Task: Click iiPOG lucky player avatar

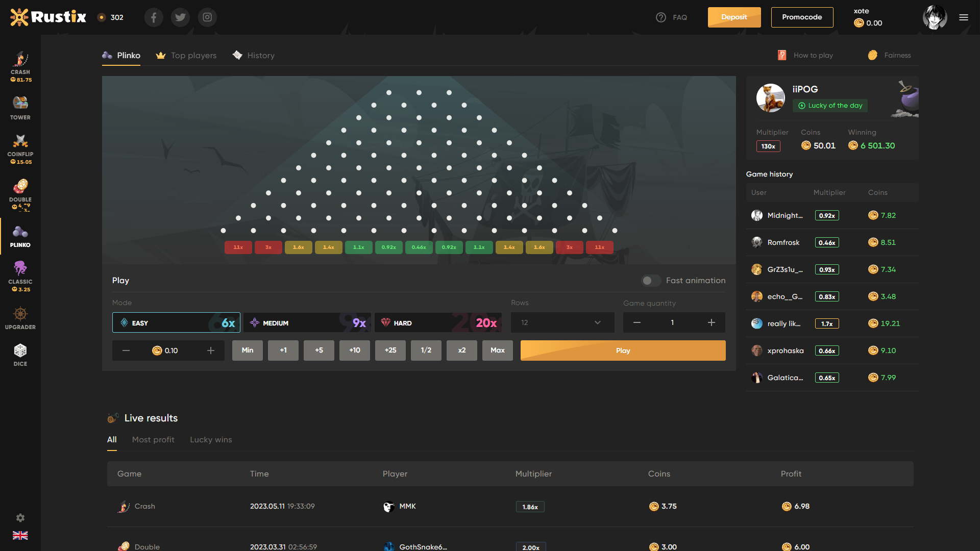Action: click(x=771, y=98)
